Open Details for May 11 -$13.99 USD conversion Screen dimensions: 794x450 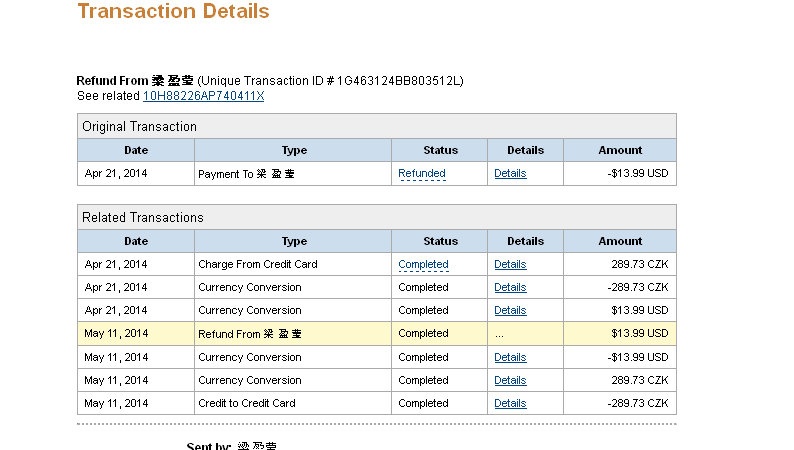(510, 357)
